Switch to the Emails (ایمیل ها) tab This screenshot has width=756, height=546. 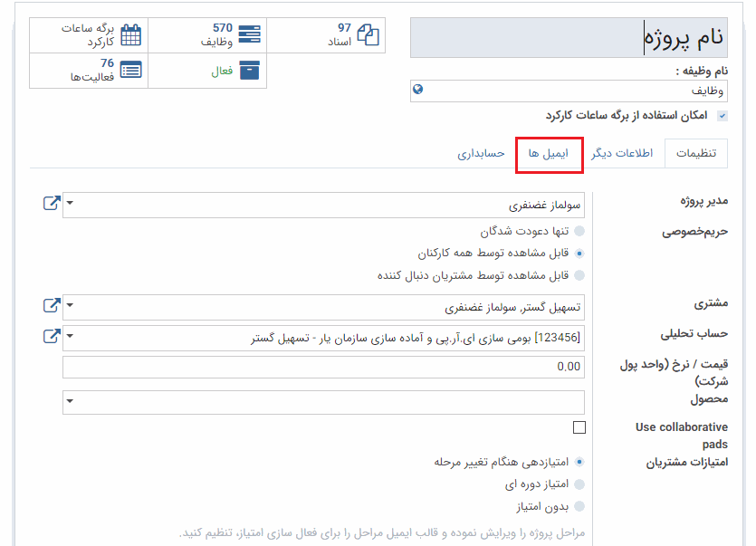click(548, 154)
